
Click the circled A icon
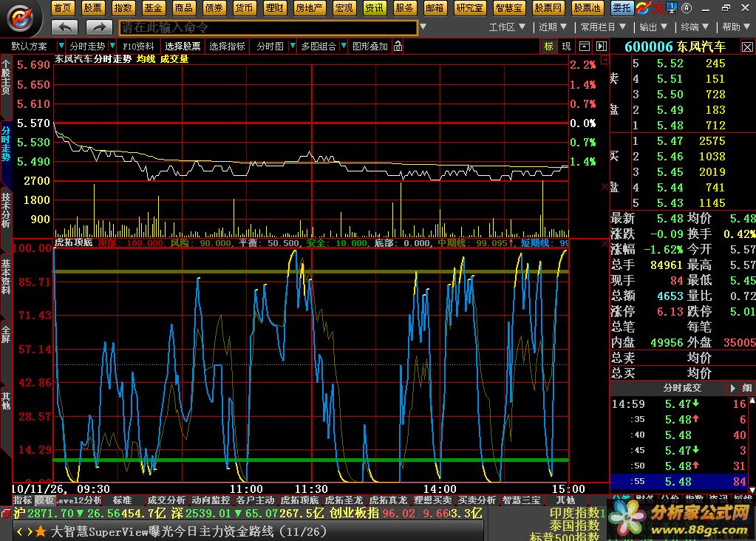[x=687, y=7]
